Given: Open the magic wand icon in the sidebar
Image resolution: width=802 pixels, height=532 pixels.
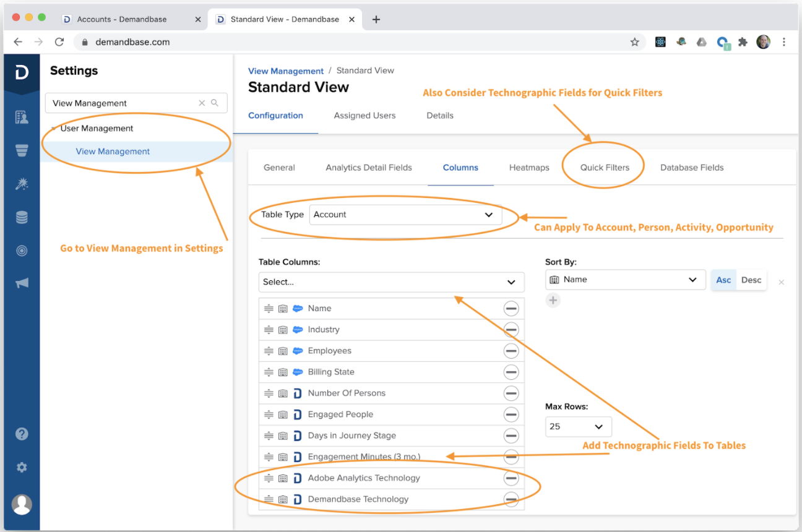Looking at the screenshot, I should (22, 184).
